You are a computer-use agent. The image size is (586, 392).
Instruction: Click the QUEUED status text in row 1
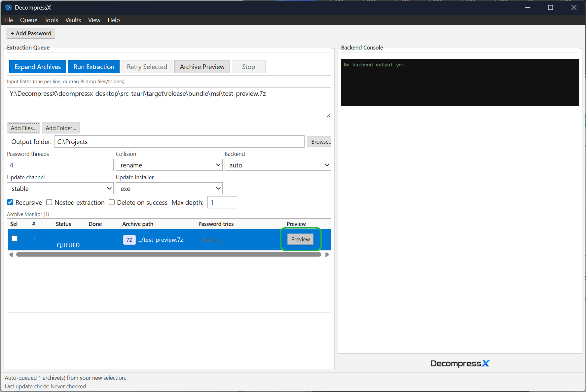(x=68, y=245)
